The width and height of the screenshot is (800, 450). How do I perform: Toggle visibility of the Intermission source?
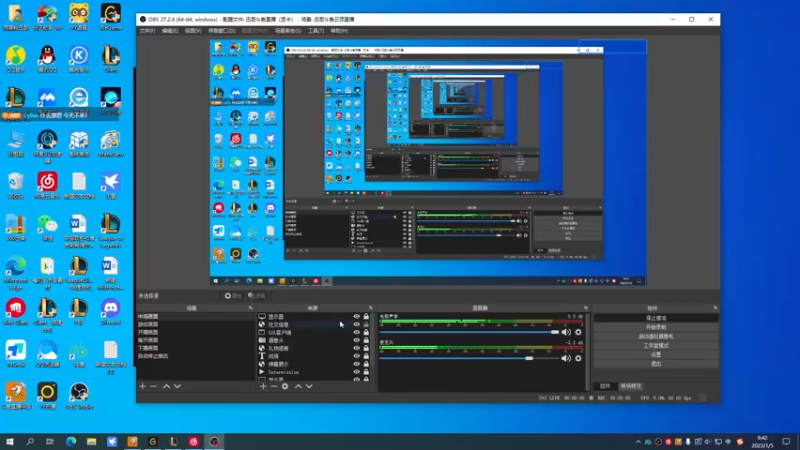357,372
